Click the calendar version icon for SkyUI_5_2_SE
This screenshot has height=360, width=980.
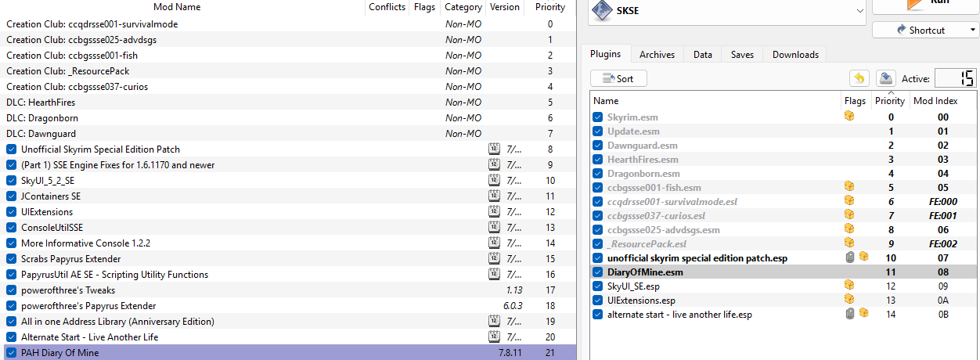[494, 181]
